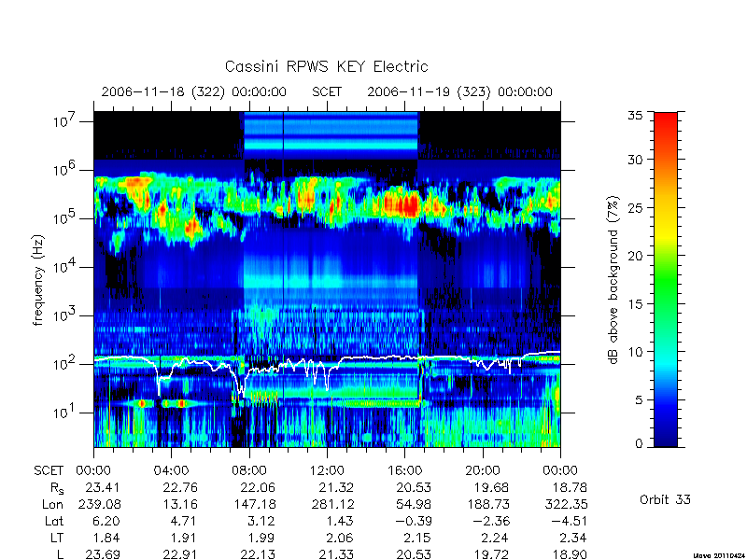Click the SCET time tick 20:00
747x560 pixels.
[483, 470]
